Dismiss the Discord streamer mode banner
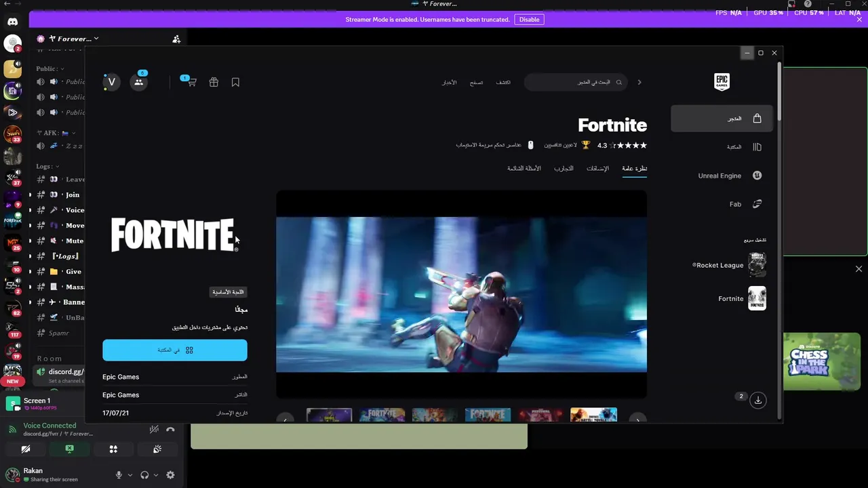Image resolution: width=868 pixels, height=488 pixels. tap(859, 20)
